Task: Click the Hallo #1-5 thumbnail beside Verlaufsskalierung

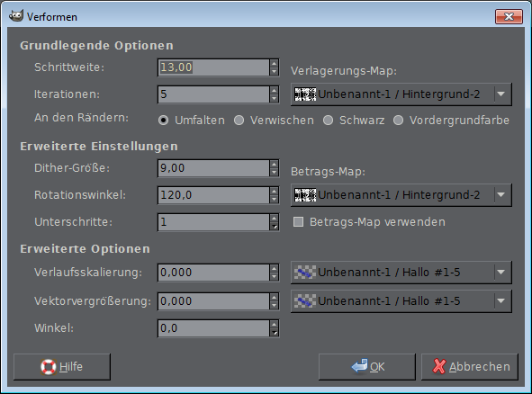Action: 305,272
